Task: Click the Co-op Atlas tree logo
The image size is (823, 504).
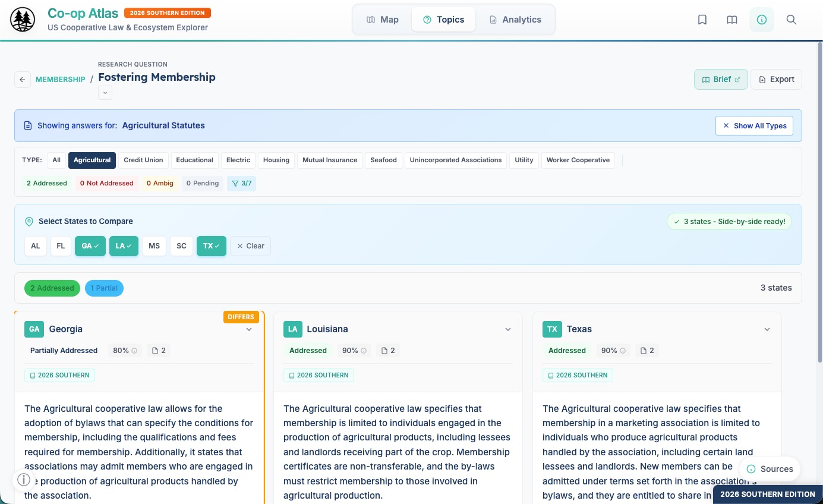Action: click(23, 20)
